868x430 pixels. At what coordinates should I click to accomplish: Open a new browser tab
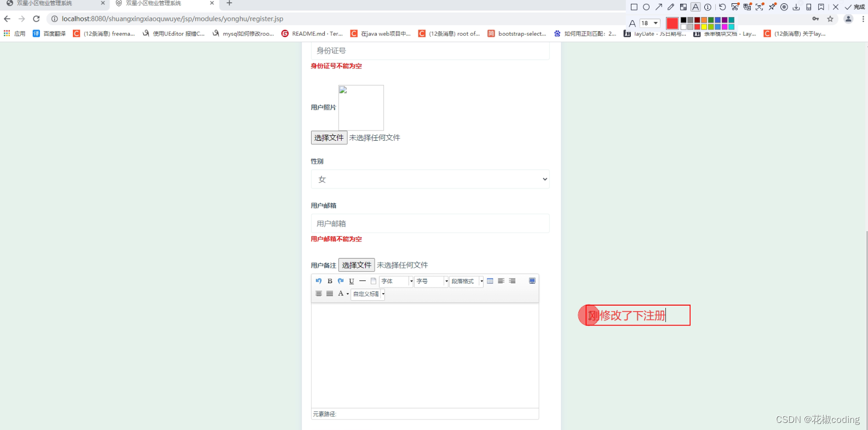(229, 3)
